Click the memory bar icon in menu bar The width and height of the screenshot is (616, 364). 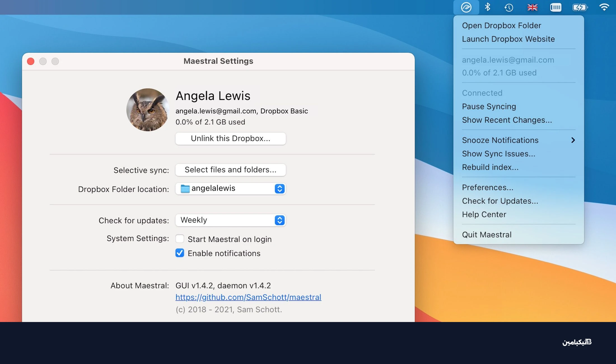pyautogui.click(x=556, y=7)
